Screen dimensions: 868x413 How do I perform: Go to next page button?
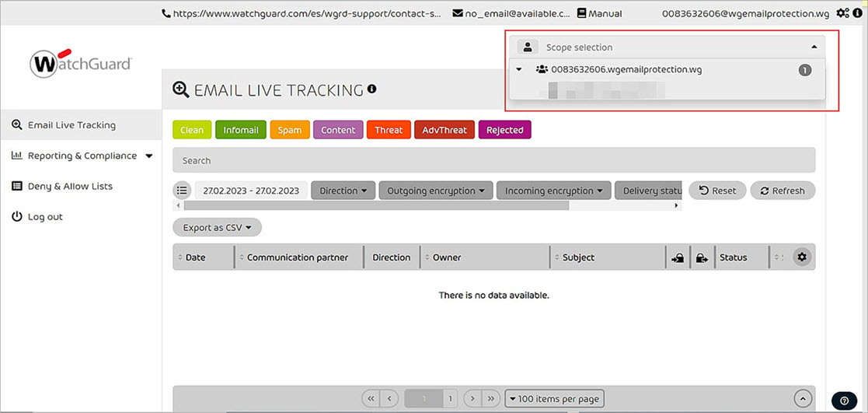(x=472, y=398)
